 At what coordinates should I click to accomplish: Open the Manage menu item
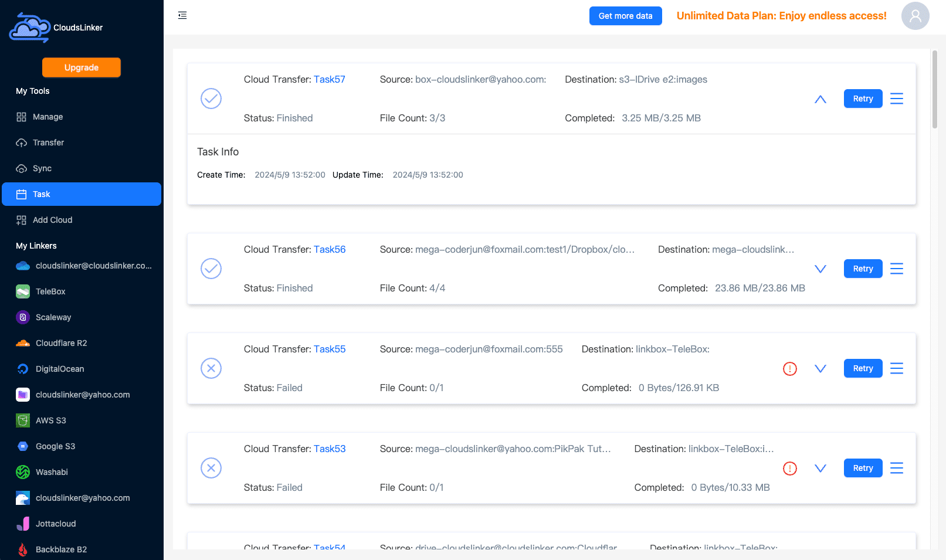click(x=82, y=117)
